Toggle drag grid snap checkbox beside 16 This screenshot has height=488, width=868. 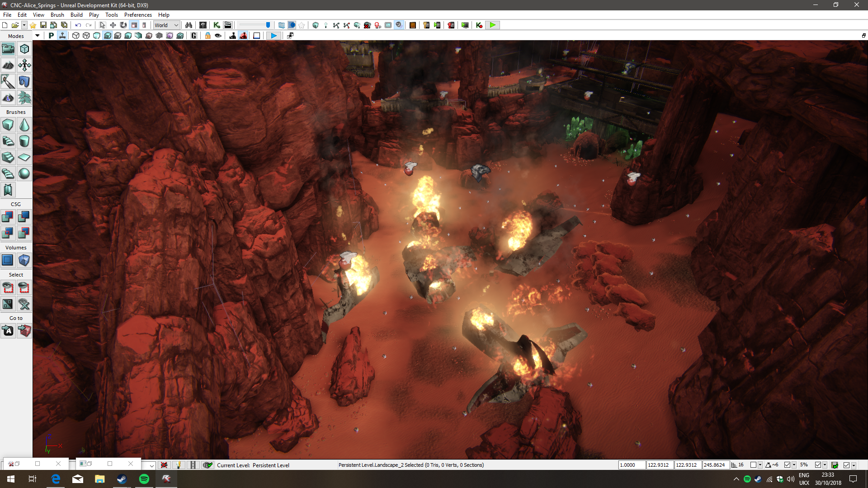(x=753, y=465)
